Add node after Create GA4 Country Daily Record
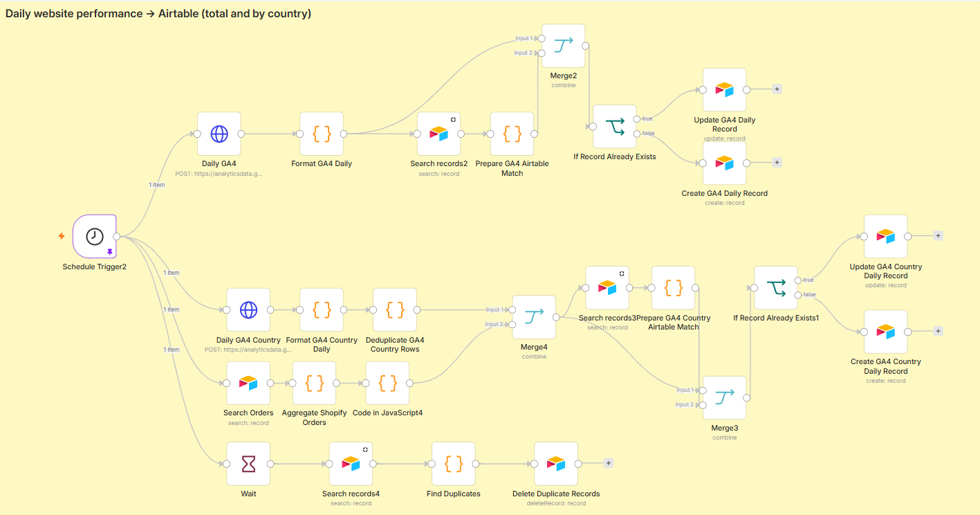 point(938,332)
